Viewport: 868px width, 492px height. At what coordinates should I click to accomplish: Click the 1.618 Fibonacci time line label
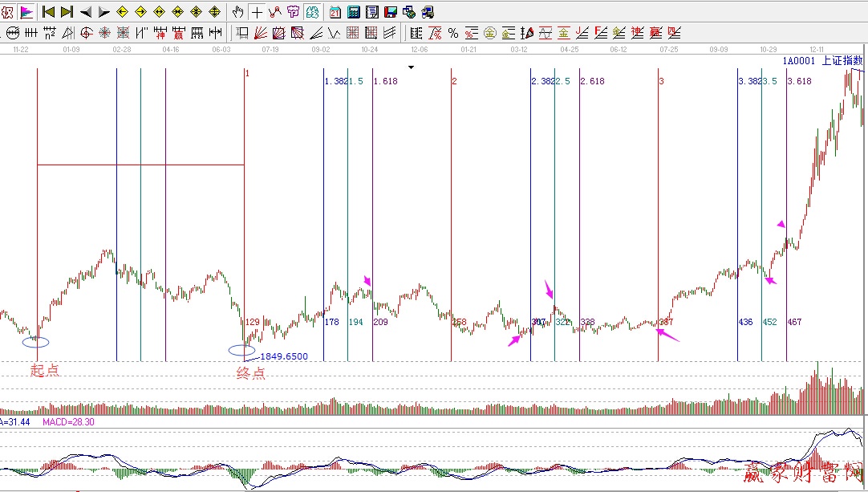tap(386, 82)
